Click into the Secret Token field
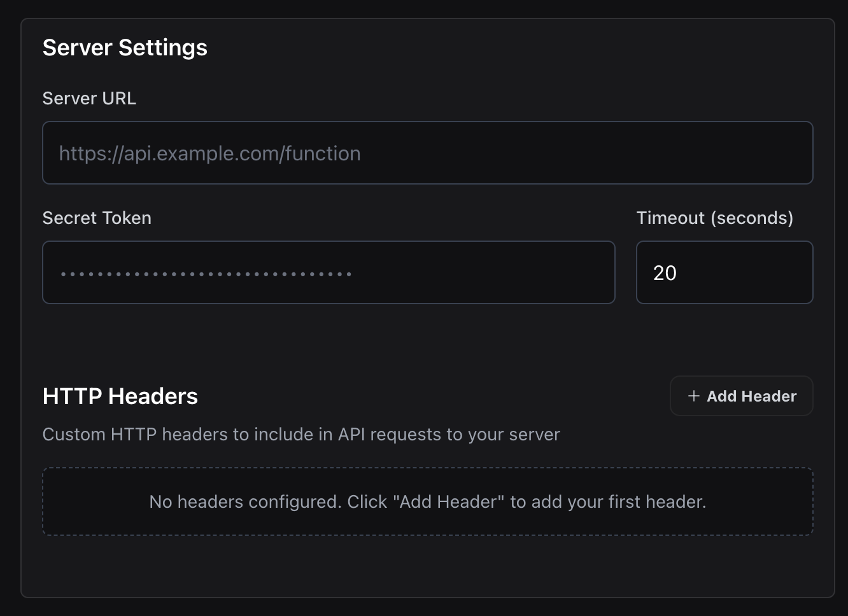 click(x=329, y=272)
